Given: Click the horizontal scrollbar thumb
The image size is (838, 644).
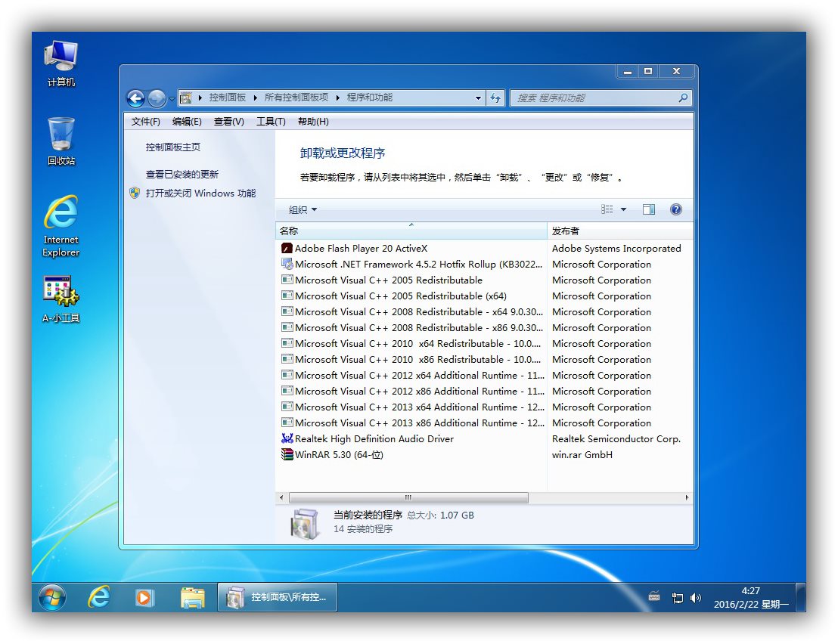Looking at the screenshot, I should pos(408,497).
